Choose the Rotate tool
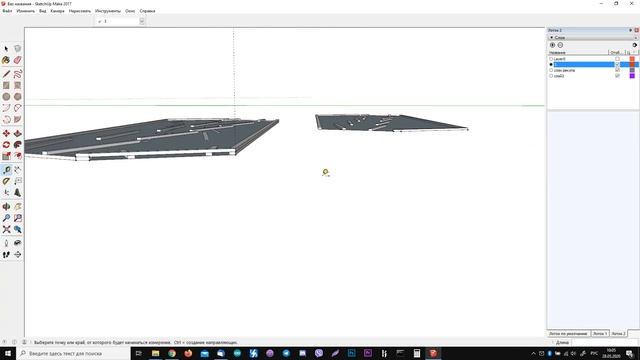 click(x=6, y=145)
